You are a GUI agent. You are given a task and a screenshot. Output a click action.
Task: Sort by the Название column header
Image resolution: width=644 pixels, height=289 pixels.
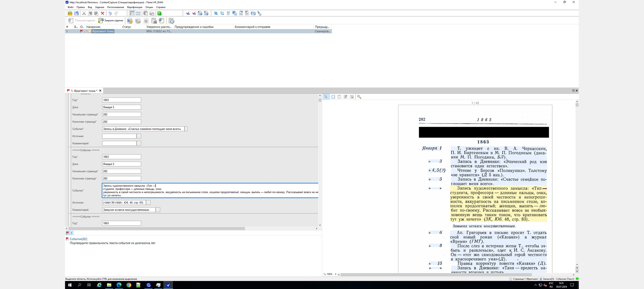(103, 27)
